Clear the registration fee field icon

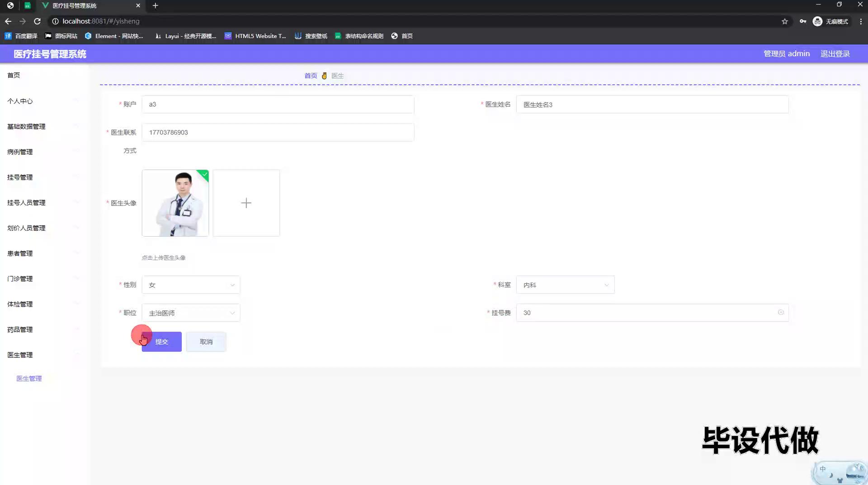[x=780, y=313]
